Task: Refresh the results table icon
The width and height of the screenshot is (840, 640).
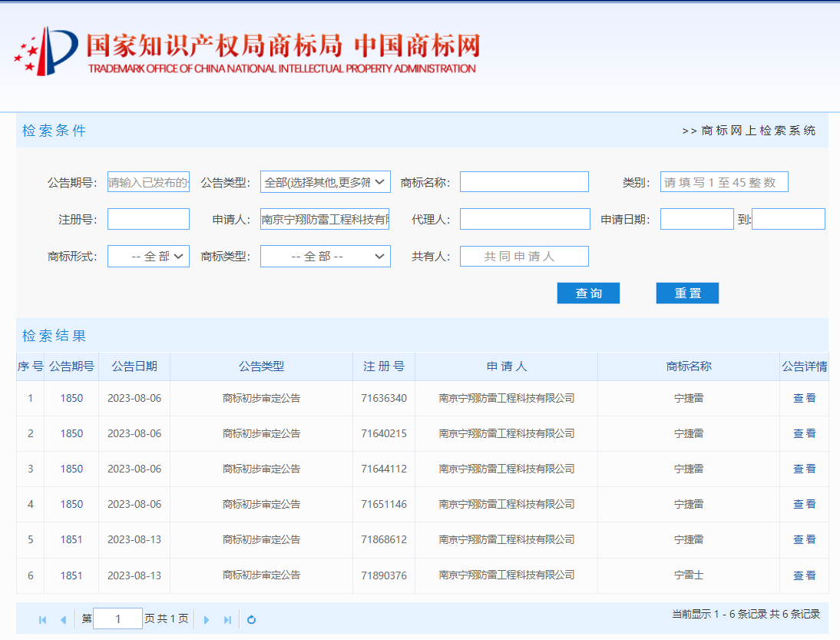Action: (x=251, y=620)
